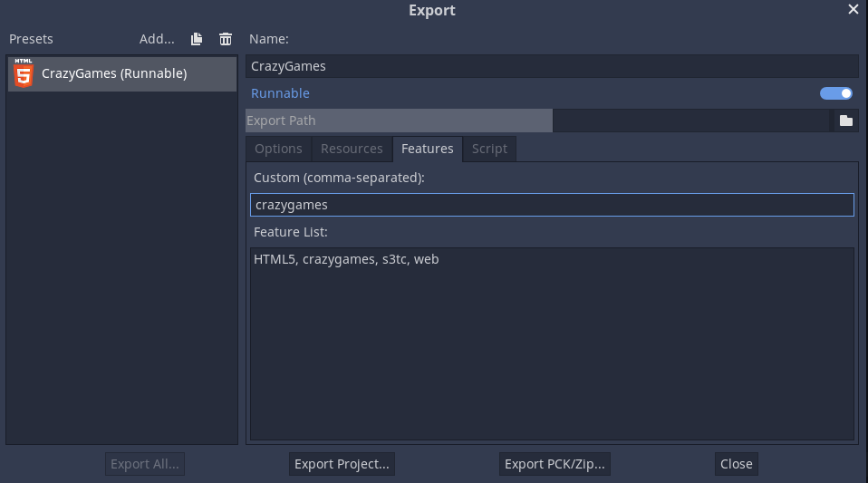Switch to the Resources tab
868x483 pixels.
click(352, 149)
